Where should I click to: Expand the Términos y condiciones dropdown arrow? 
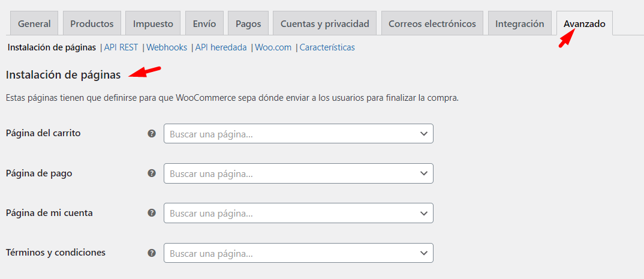pyautogui.click(x=424, y=253)
